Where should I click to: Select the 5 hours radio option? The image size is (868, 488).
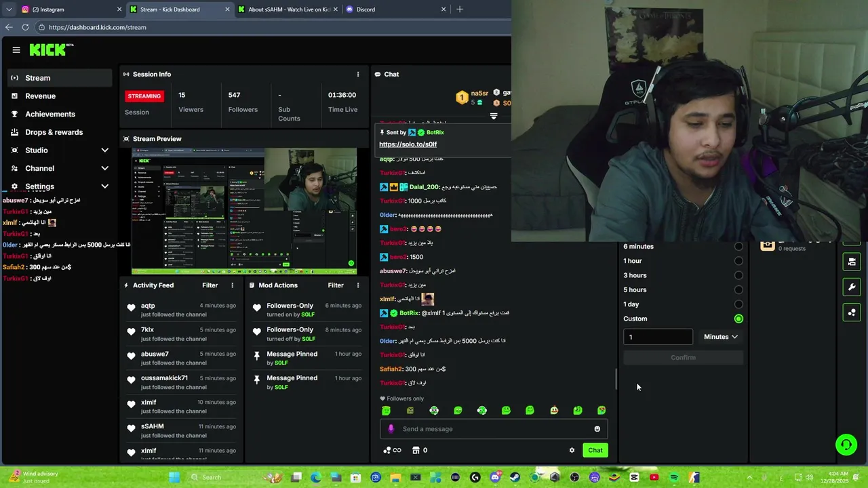point(738,290)
